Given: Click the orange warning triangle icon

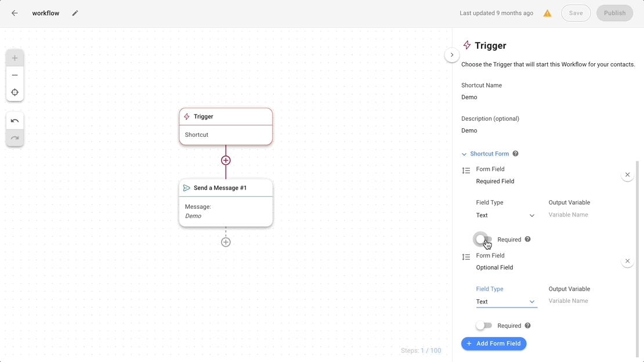Looking at the screenshot, I should (x=547, y=13).
